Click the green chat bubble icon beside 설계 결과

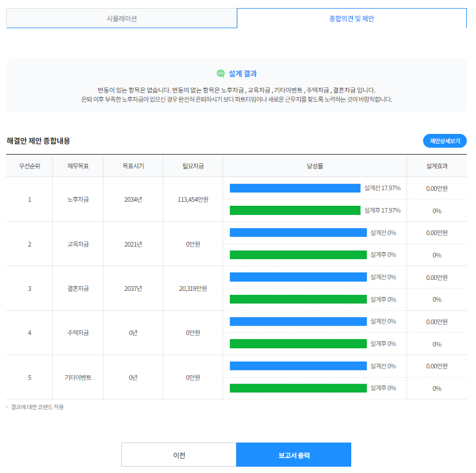tap(221, 74)
